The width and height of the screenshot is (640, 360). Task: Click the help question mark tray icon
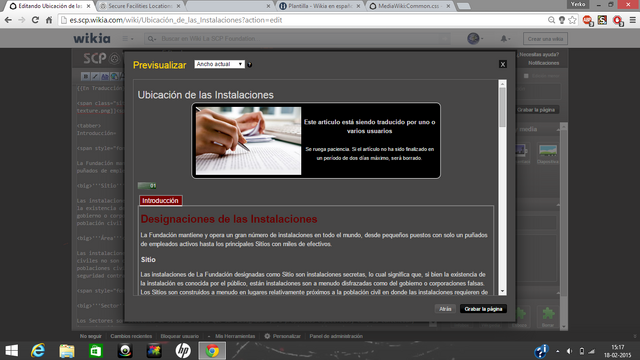click(541, 351)
